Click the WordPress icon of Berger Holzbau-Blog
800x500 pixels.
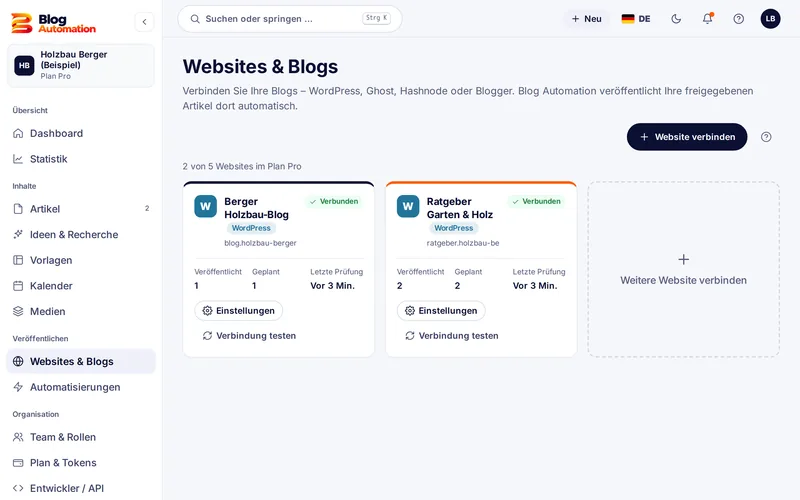(x=206, y=207)
